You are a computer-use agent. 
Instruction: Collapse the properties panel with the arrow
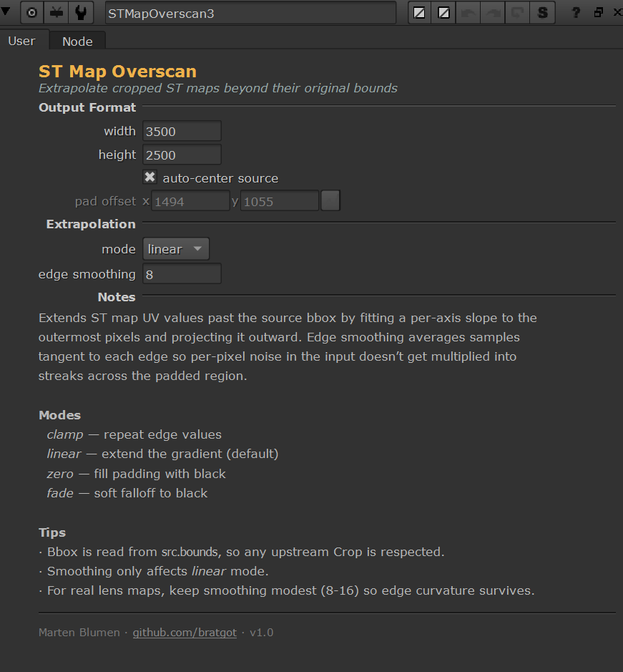coord(6,12)
